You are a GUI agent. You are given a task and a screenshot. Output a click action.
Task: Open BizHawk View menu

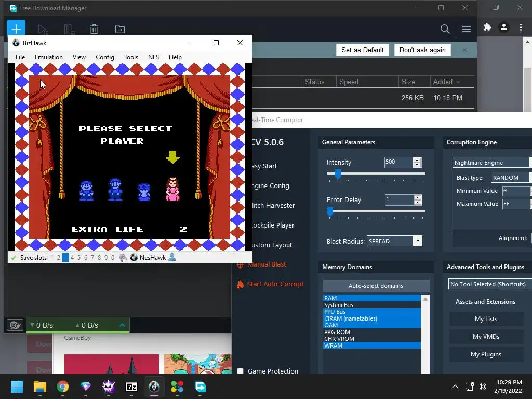coord(79,57)
